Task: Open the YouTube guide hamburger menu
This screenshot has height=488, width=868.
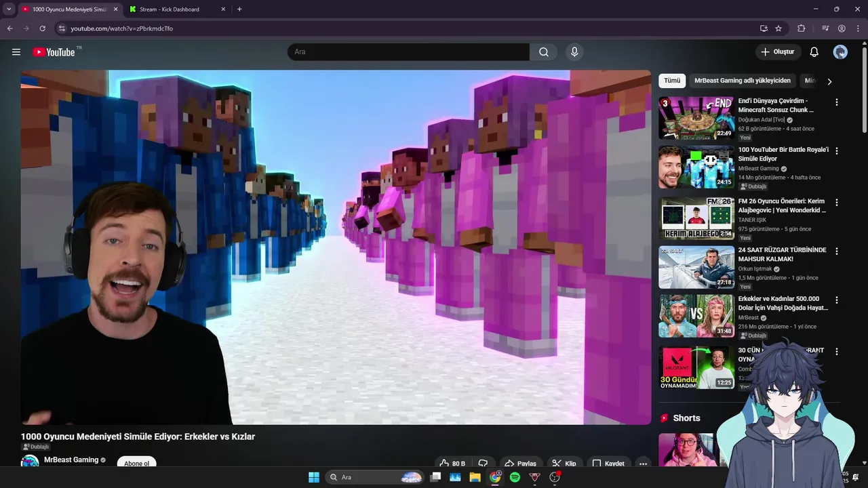Action: [x=16, y=52]
